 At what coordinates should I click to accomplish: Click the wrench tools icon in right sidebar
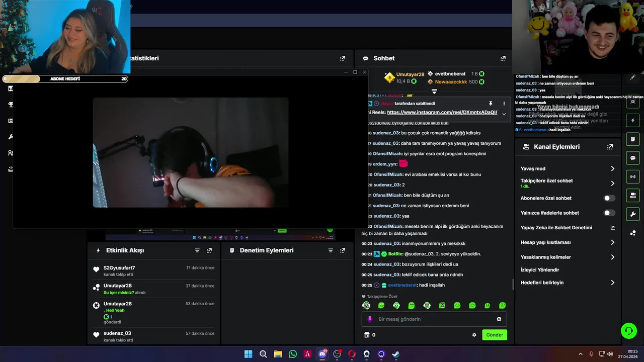point(633,214)
